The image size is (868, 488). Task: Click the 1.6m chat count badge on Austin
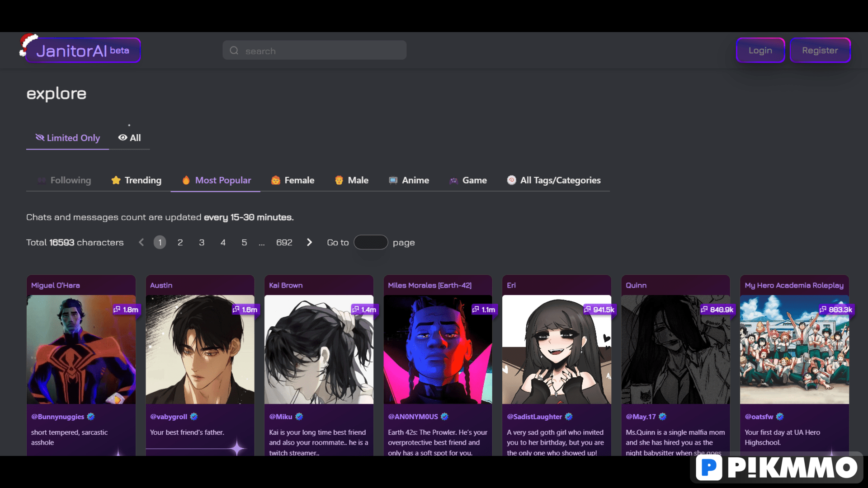point(245,310)
